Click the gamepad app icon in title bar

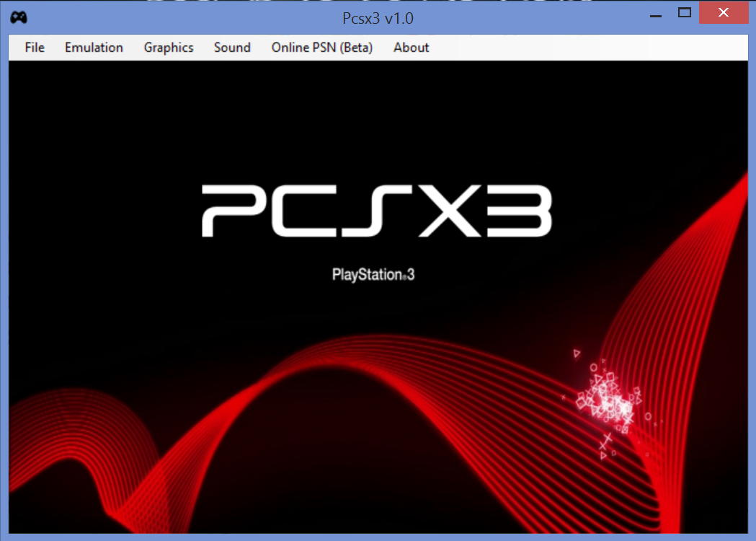click(19, 17)
